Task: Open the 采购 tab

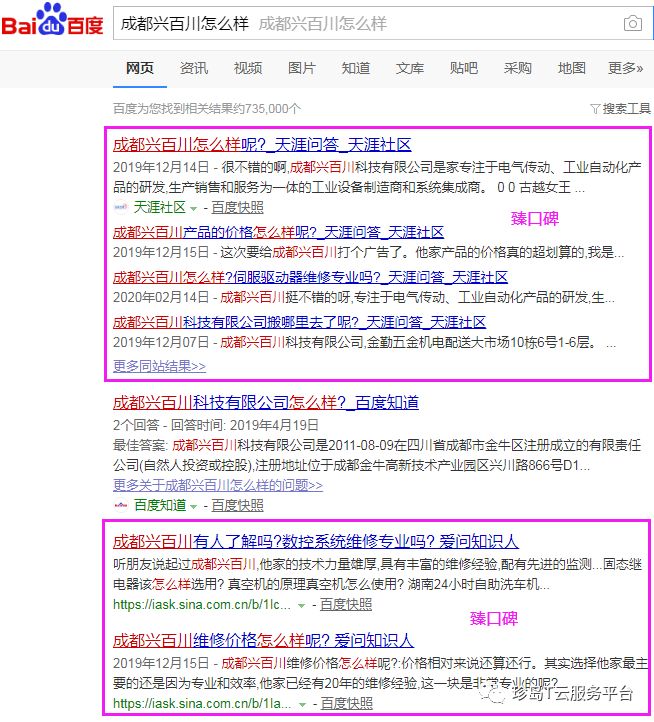Action: pos(518,68)
